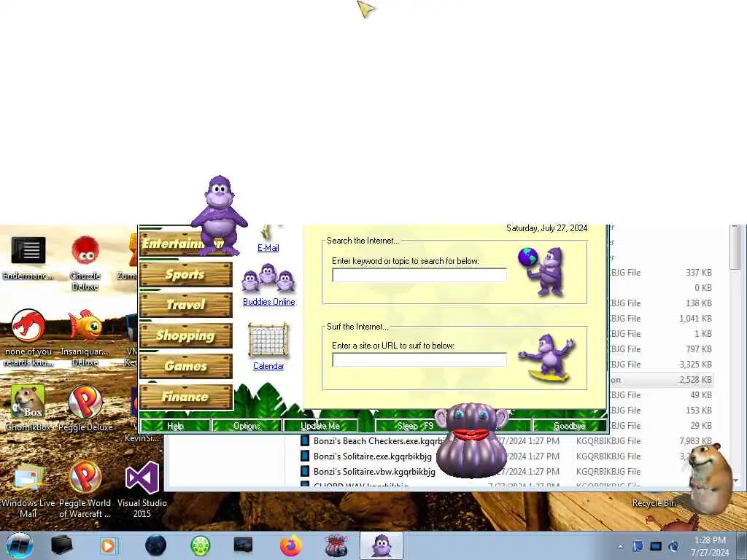Screen dimensions: 747x560
Task: Click the 797 KB size cell
Action: pos(699,349)
